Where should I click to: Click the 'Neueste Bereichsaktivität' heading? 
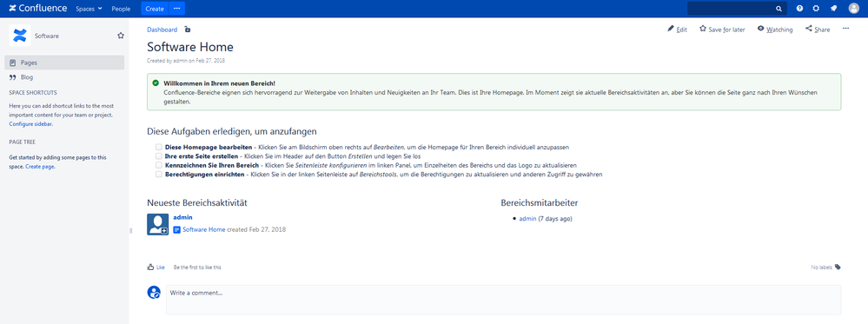point(197,202)
